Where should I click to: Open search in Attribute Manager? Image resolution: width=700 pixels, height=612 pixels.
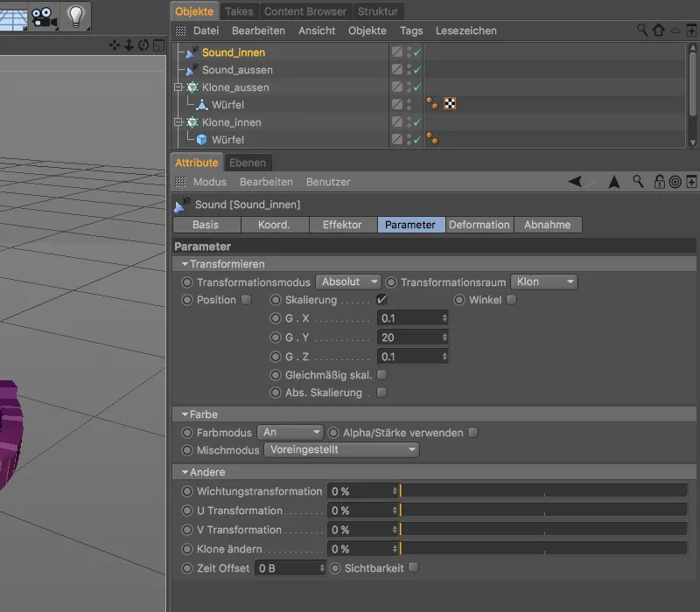point(639,181)
